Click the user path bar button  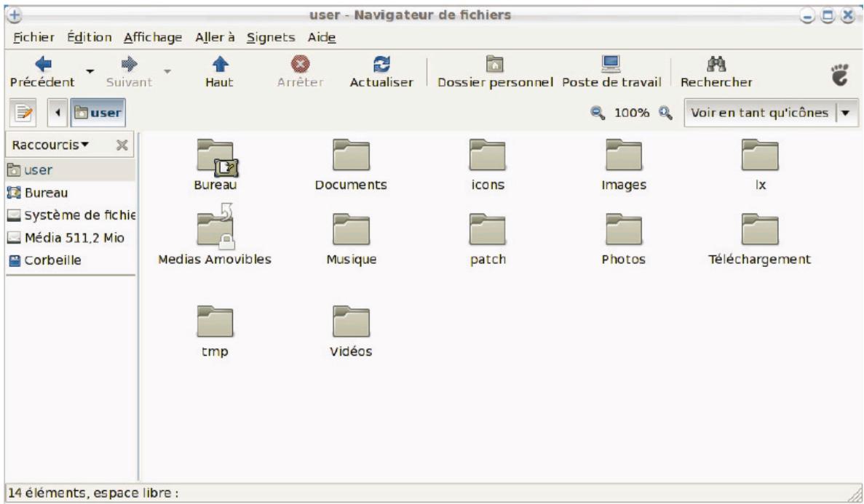point(98,113)
